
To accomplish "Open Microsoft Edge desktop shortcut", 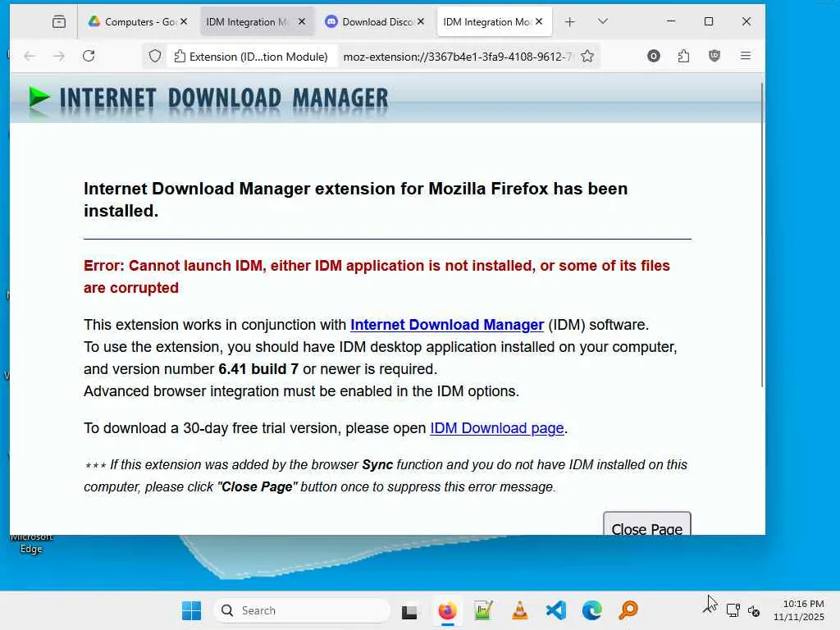I will (x=31, y=542).
